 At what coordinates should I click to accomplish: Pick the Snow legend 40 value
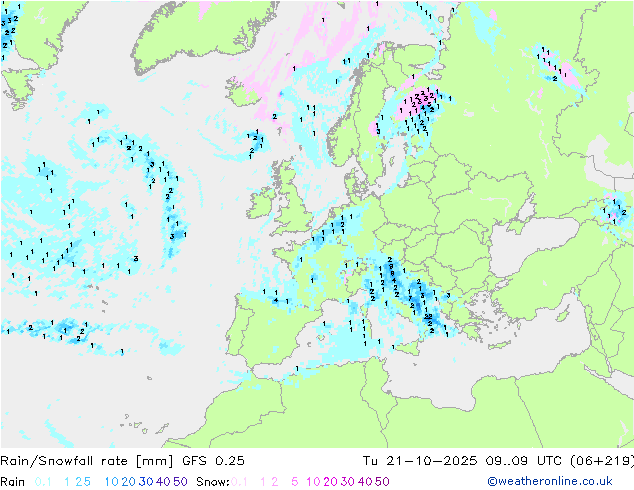click(x=365, y=482)
